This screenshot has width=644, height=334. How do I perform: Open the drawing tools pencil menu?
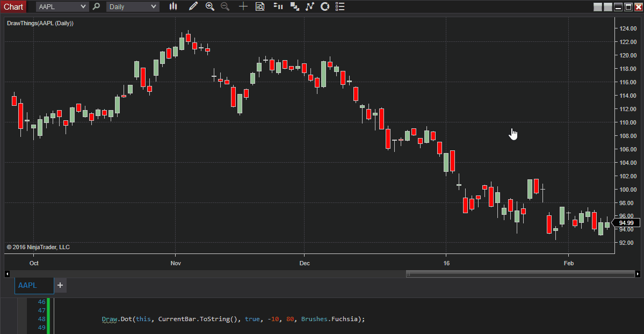point(193,6)
